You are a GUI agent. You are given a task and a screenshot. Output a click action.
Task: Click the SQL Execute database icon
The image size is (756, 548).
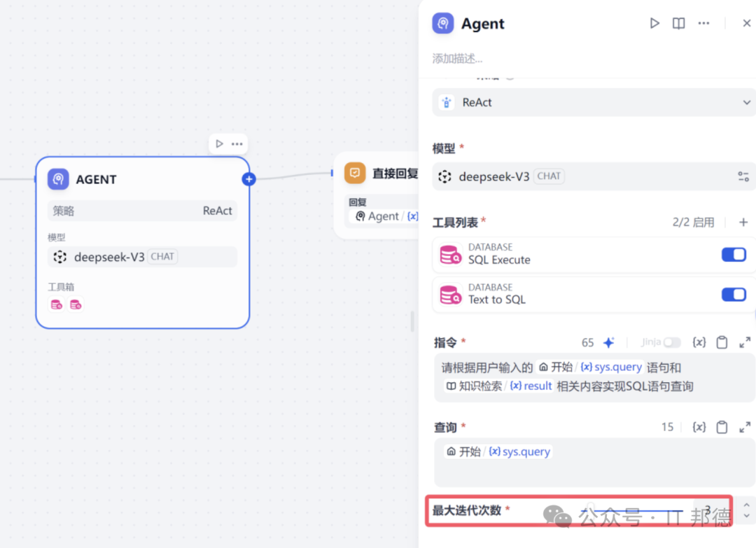pos(450,254)
